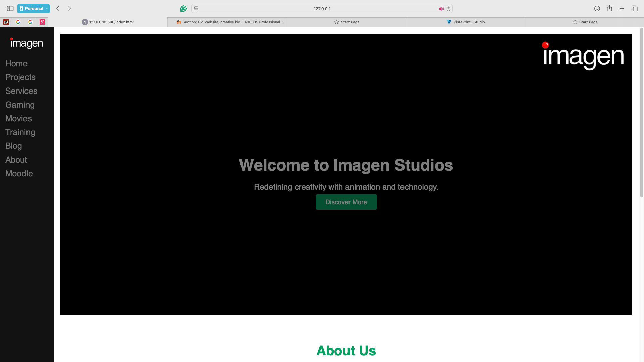The height and width of the screenshot is (362, 644).
Task: Click the green Grammarly extension icon
Action: (x=183, y=9)
